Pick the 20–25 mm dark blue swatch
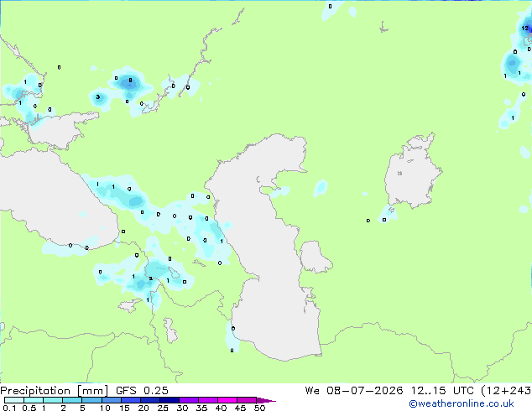This screenshot has width=532, height=411. (150, 400)
